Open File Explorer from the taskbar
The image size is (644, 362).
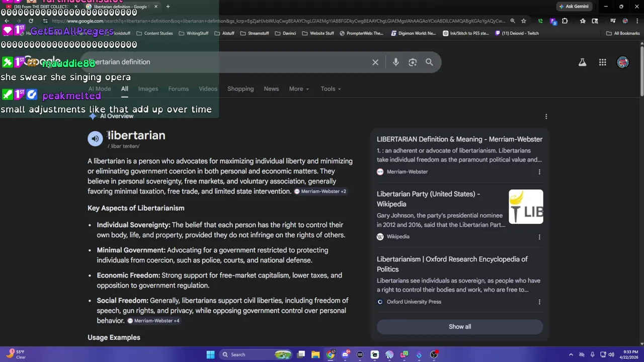tap(315, 355)
